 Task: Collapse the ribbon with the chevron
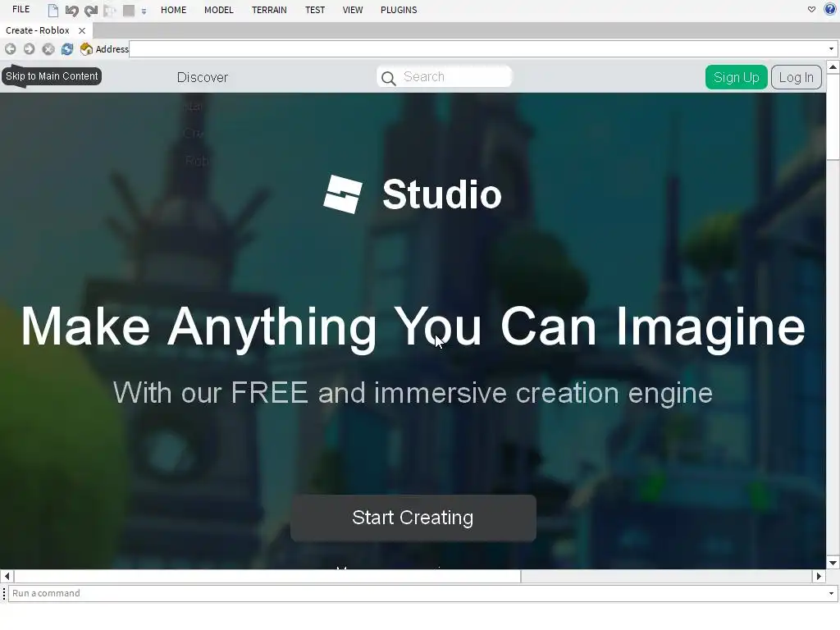pyautogui.click(x=811, y=10)
